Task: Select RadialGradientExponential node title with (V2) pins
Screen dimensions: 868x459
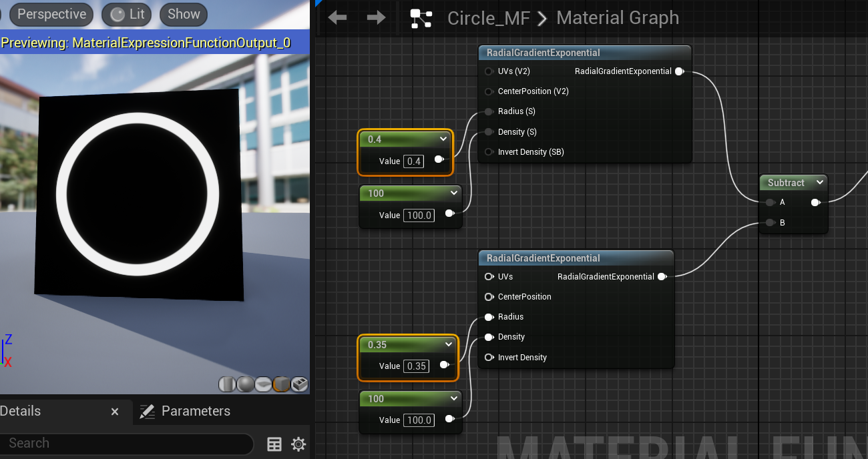Action: tap(544, 53)
